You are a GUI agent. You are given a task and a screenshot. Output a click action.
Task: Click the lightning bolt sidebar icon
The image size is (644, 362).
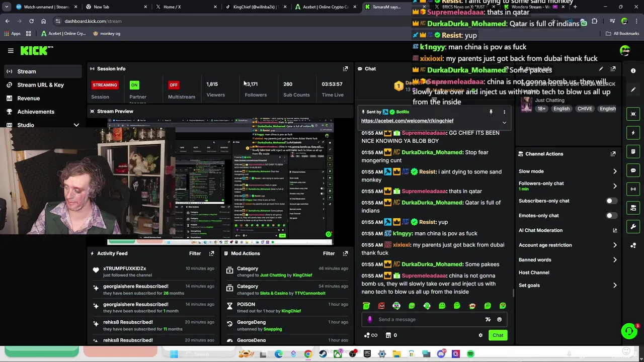[633, 133]
